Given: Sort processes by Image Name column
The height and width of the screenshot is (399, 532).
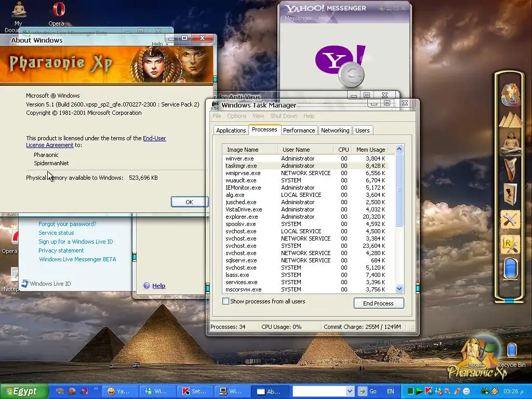Looking at the screenshot, I should tap(250, 150).
